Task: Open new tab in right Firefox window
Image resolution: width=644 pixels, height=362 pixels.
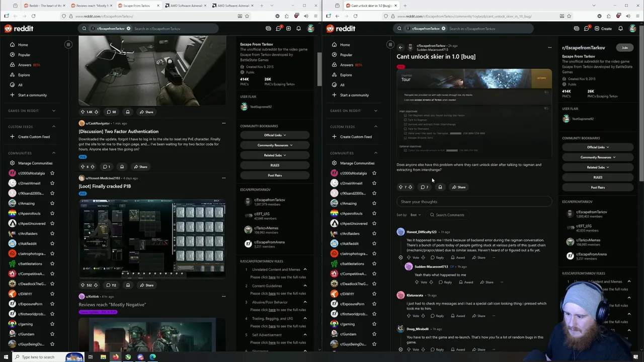Action: click(405, 6)
